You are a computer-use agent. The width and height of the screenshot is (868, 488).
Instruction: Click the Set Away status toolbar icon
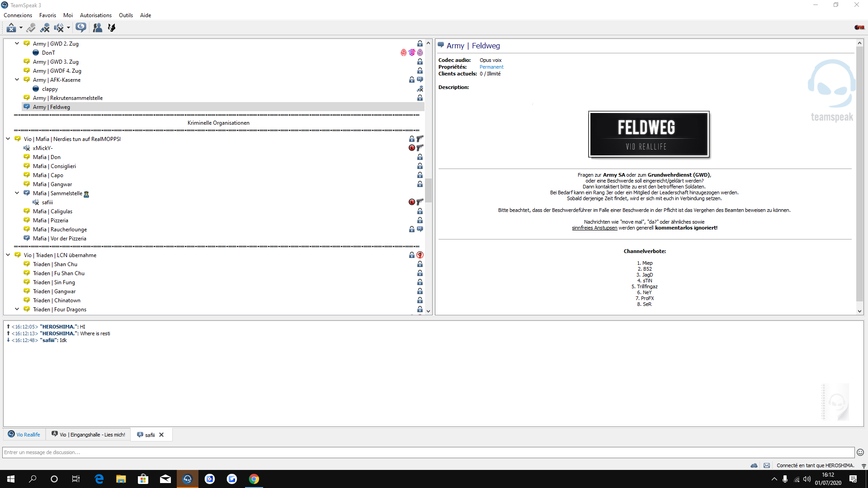11,28
